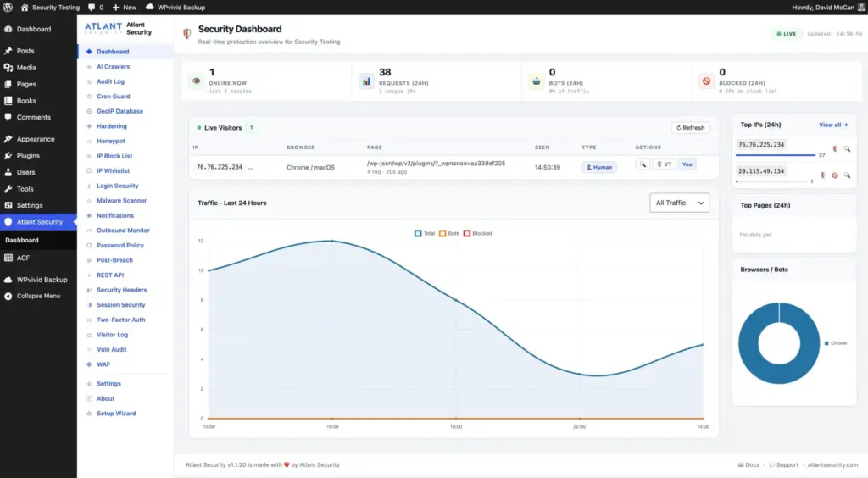
Task: Open the + New menu in admin bar
Action: click(x=124, y=7)
